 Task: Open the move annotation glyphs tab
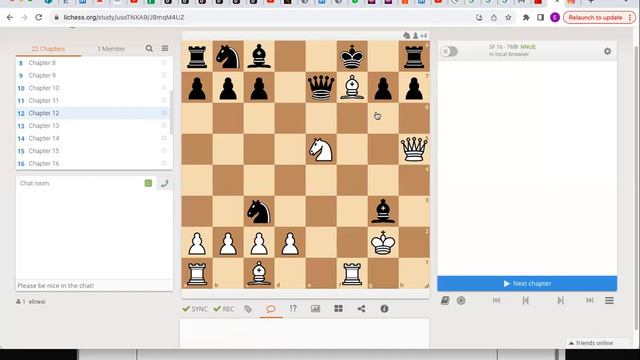(x=293, y=309)
